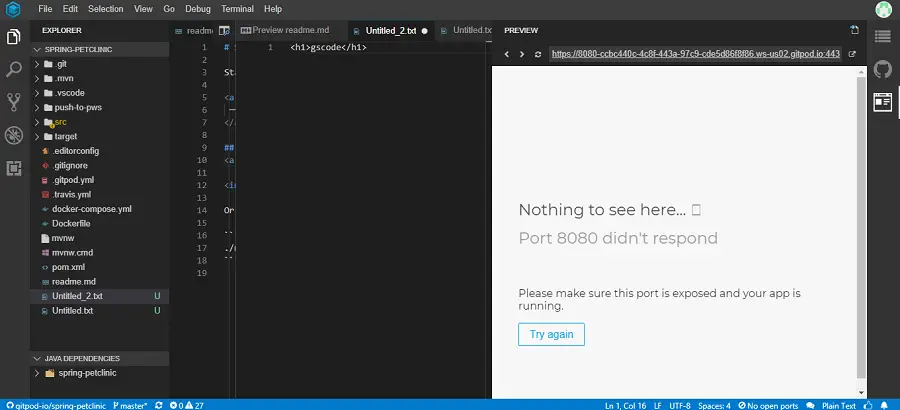Open preview URL in new window

852,54
